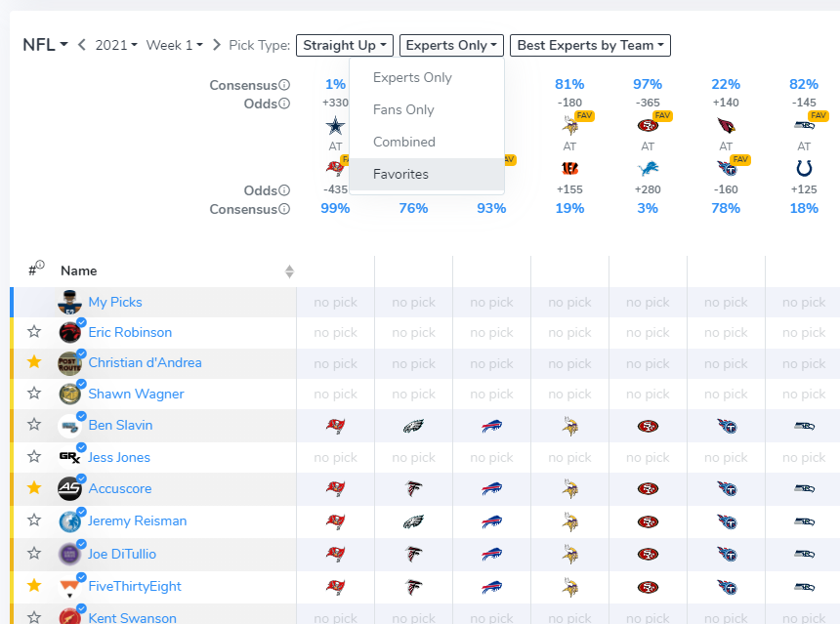
Task: Click top Consensus info icon
Action: click(x=284, y=85)
